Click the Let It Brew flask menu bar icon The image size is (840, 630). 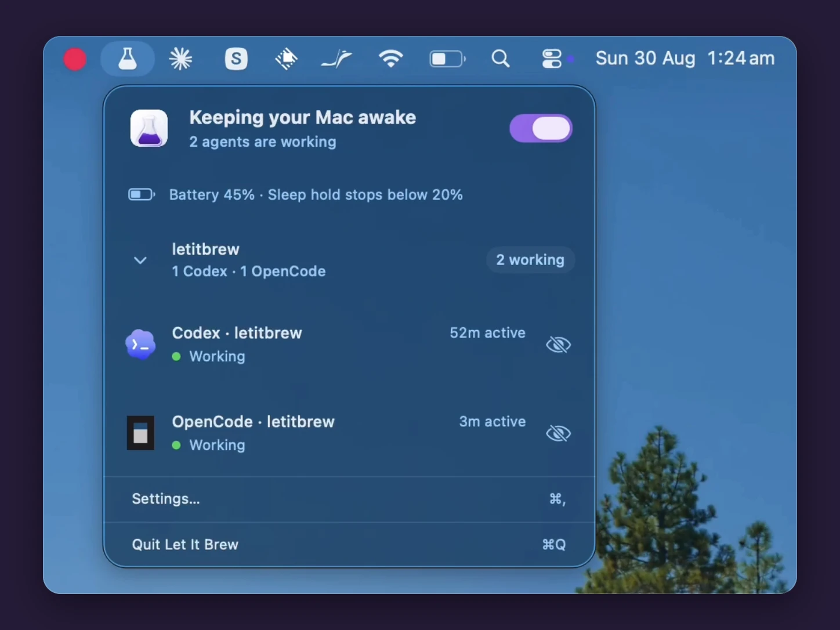pyautogui.click(x=128, y=59)
